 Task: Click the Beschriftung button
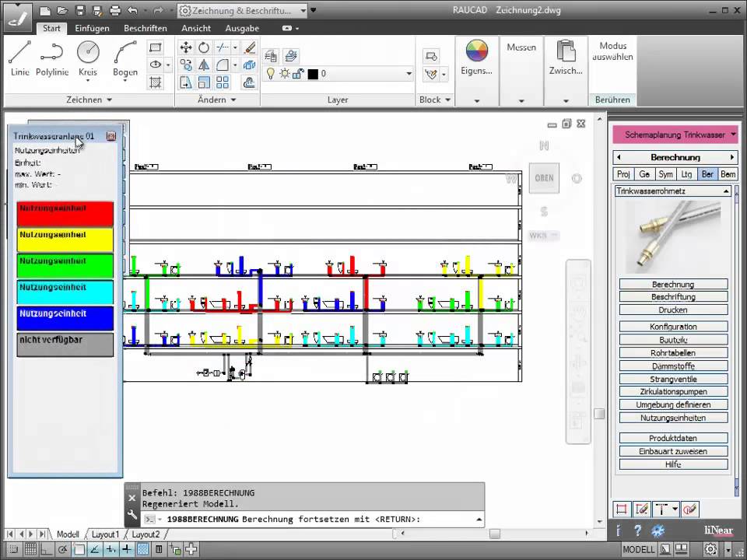[x=673, y=296]
